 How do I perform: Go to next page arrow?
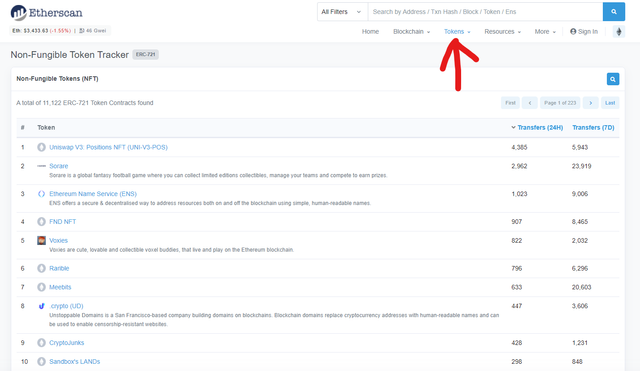[591, 103]
